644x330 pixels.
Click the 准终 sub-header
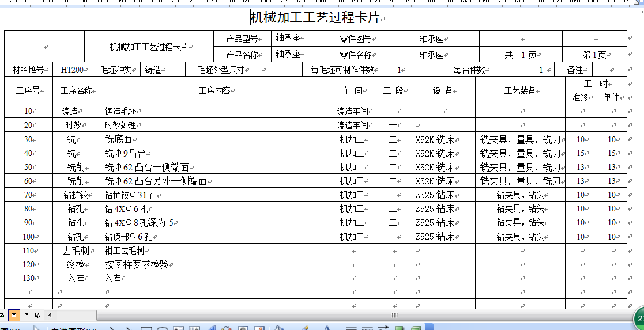581,97
